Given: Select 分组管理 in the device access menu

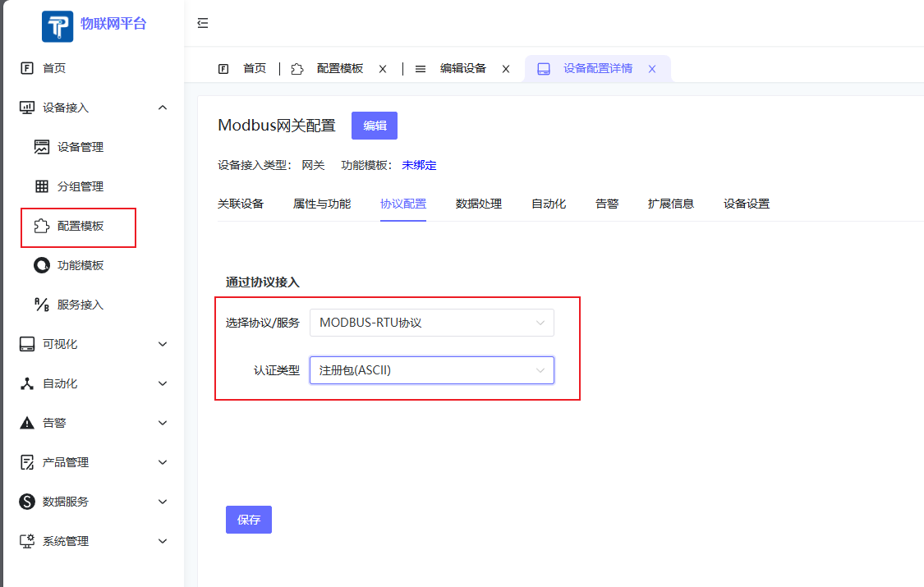Looking at the screenshot, I should coord(80,186).
